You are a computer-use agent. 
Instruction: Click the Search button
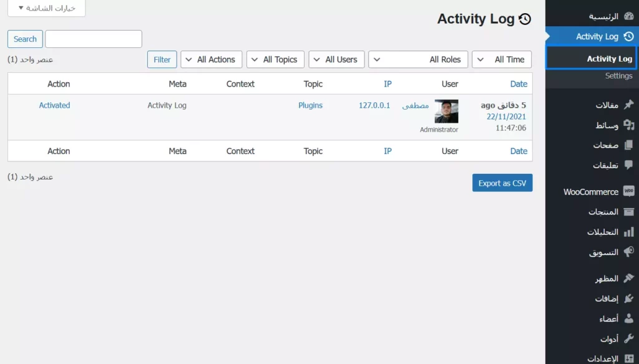coord(25,39)
